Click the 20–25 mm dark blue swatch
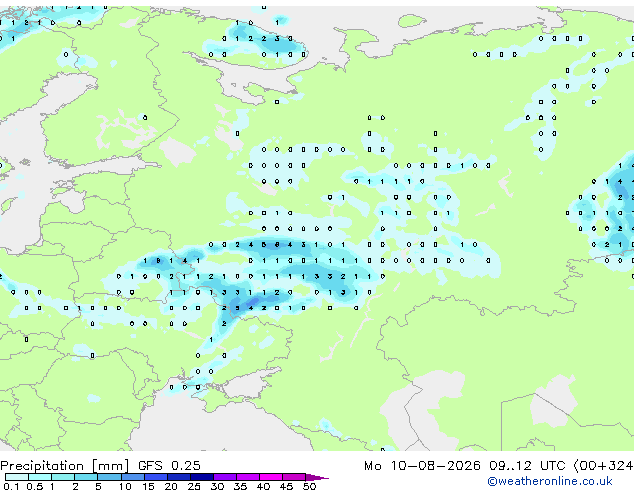The image size is (634, 490). click(x=179, y=477)
